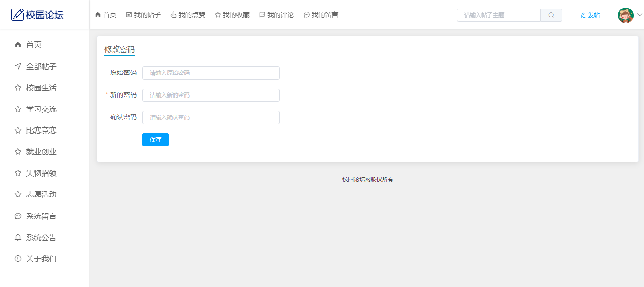Viewport: 644px width, 287px height.
Task: Click the 关于我们 info circle icon
Action: point(18,259)
